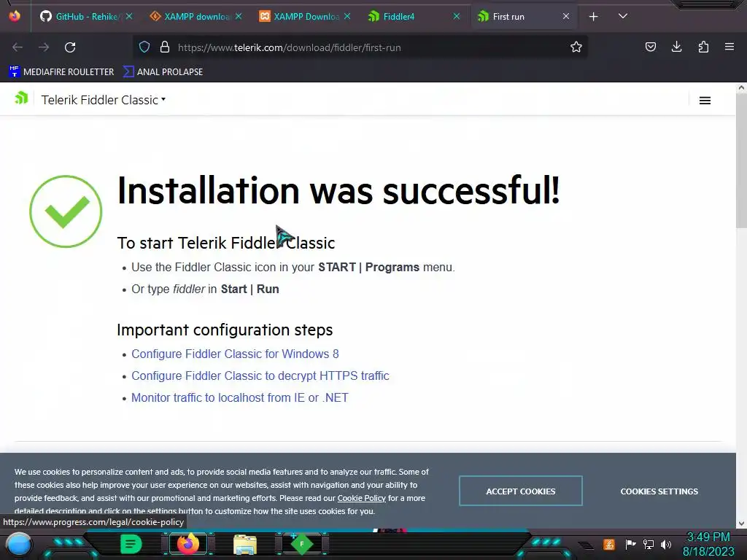Click the scrollbar down arrow

click(x=741, y=524)
